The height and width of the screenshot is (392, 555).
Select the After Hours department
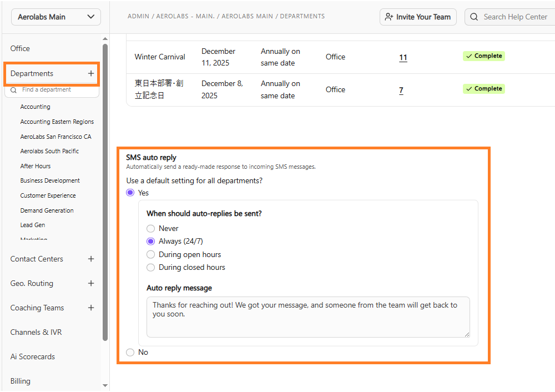(x=36, y=166)
